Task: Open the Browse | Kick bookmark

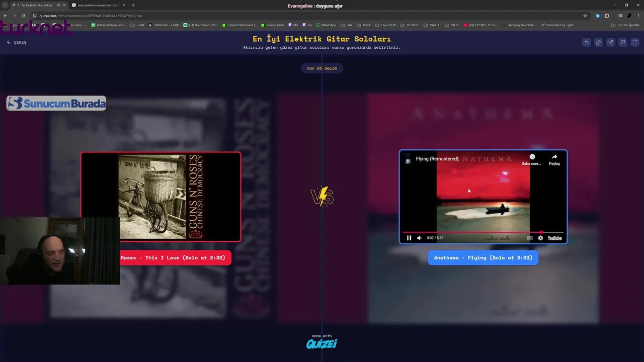Action: click(x=272, y=25)
